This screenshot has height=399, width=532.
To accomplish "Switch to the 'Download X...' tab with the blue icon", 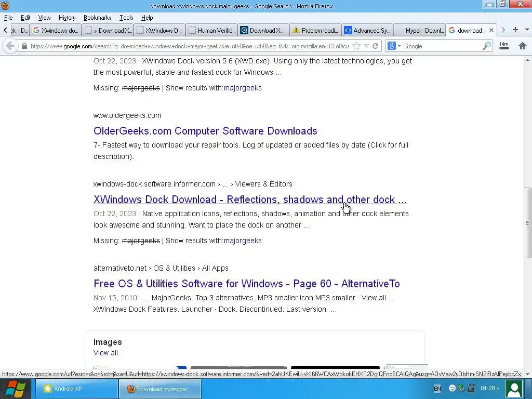I will (263, 30).
